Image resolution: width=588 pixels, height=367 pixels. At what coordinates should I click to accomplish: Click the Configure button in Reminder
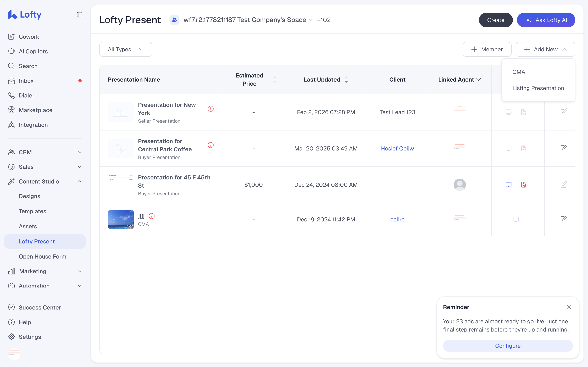(x=508, y=346)
